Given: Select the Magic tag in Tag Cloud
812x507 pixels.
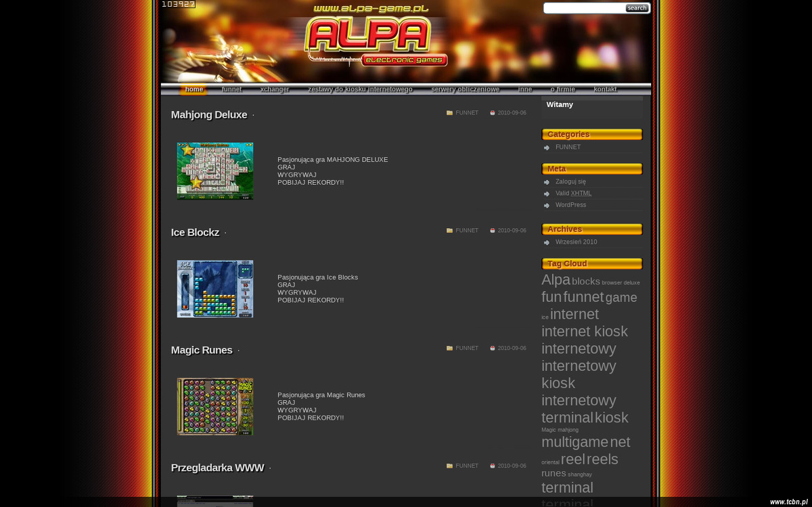Looking at the screenshot, I should [x=549, y=430].
